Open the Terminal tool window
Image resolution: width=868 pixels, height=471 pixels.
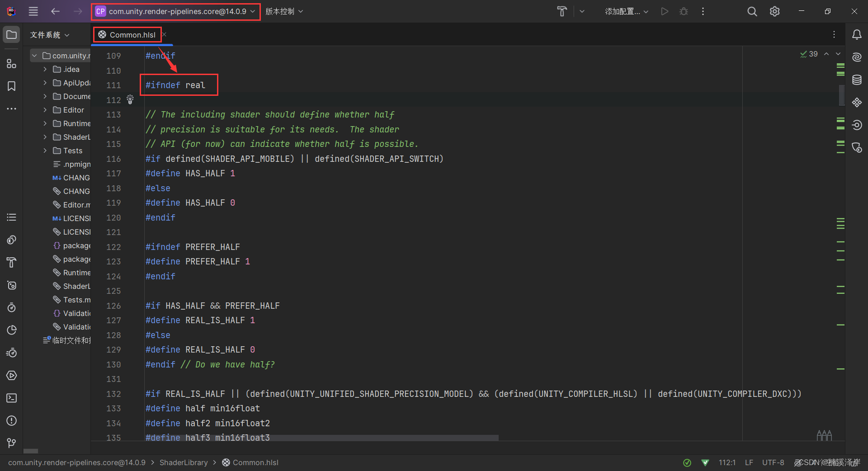click(12, 398)
